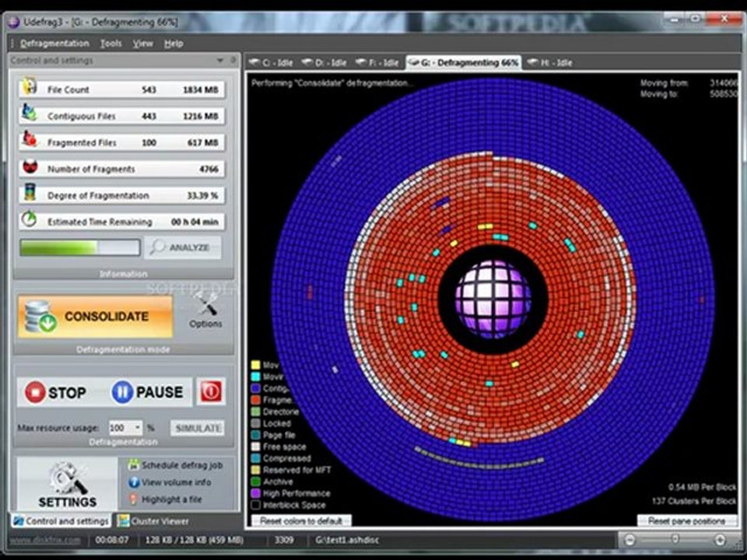Click the Number of Fragments icon
This screenshot has height=560, width=747.
30,167
